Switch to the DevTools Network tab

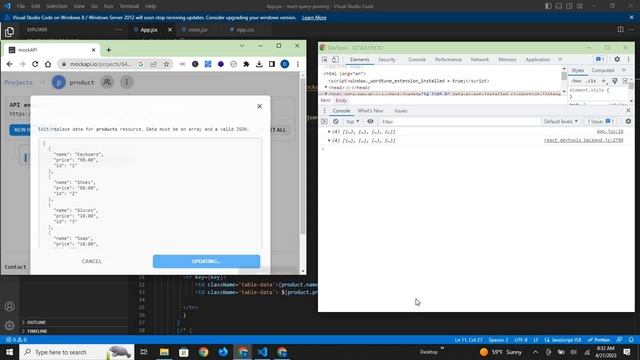(480, 60)
